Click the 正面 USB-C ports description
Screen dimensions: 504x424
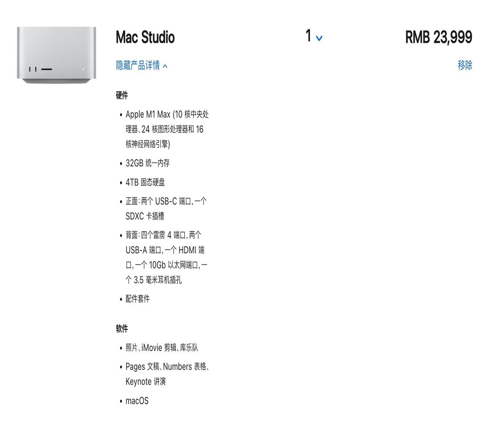point(166,208)
